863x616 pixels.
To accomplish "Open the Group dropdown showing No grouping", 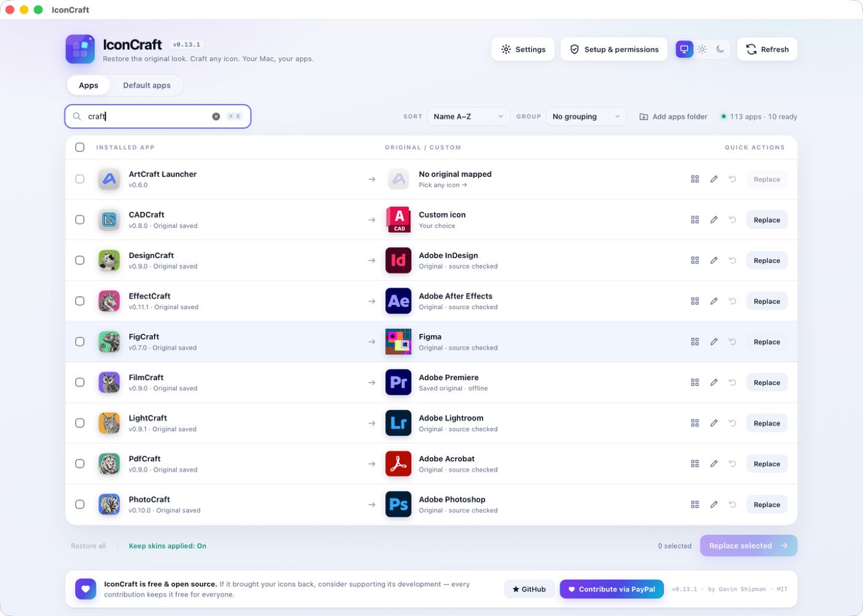I will tap(586, 116).
